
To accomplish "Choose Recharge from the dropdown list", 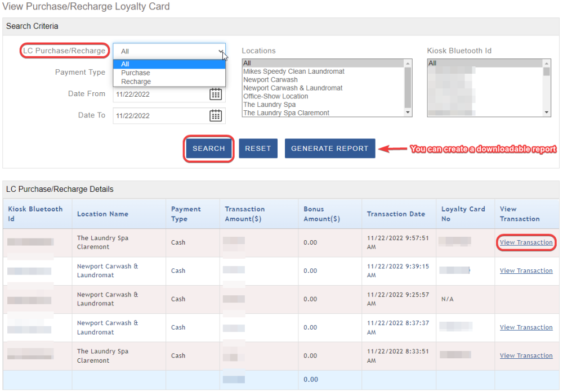I will tap(169, 82).
